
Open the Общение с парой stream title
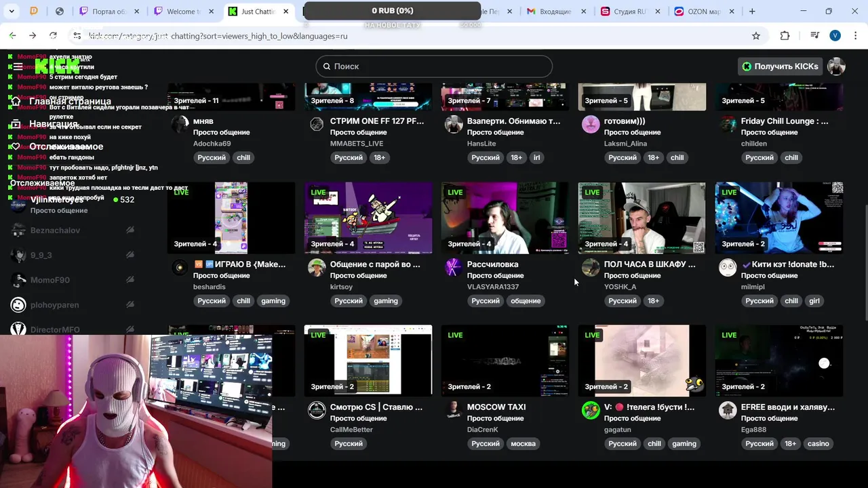click(375, 264)
